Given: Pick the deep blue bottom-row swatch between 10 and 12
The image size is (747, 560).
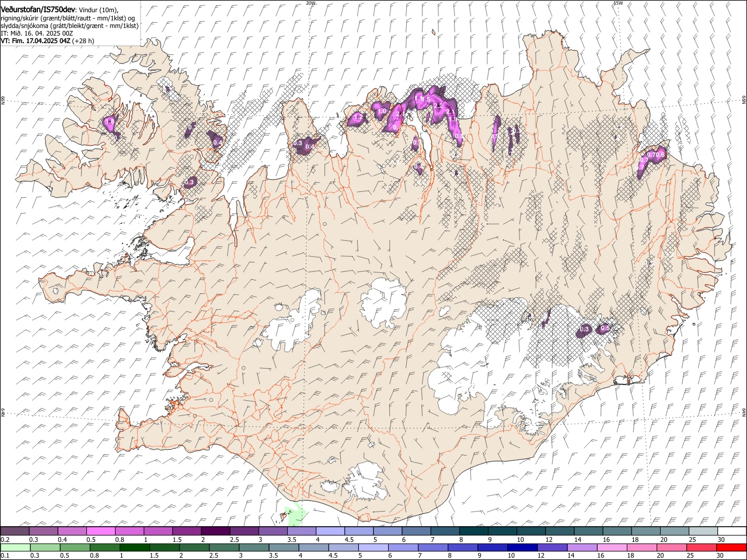Looking at the screenshot, I should pyautogui.click(x=522, y=547).
